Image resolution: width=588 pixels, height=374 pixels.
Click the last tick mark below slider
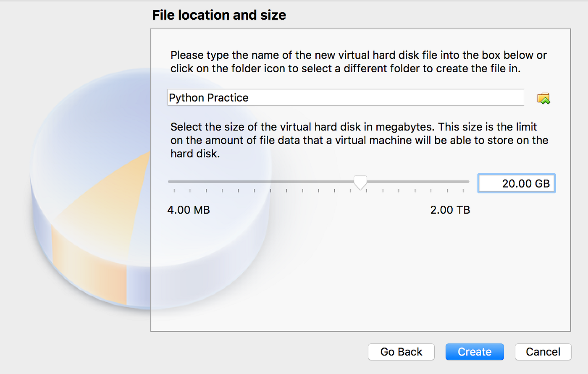(x=463, y=191)
